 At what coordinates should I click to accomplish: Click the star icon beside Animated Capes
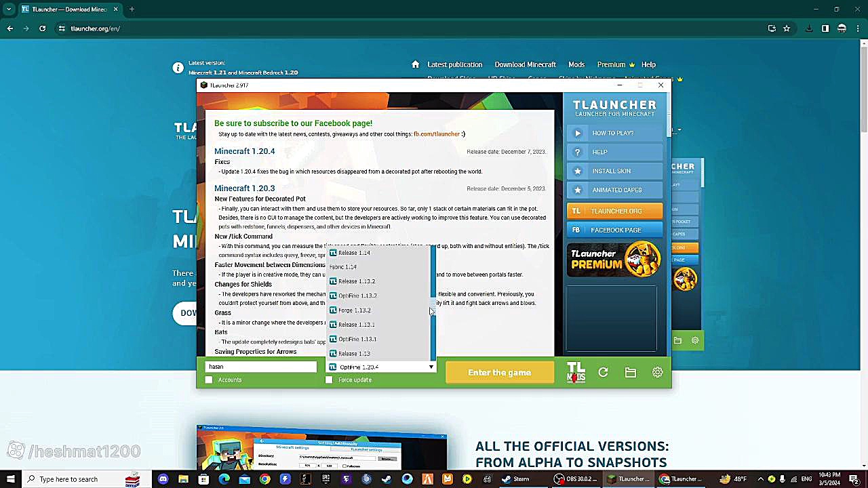pyautogui.click(x=578, y=190)
